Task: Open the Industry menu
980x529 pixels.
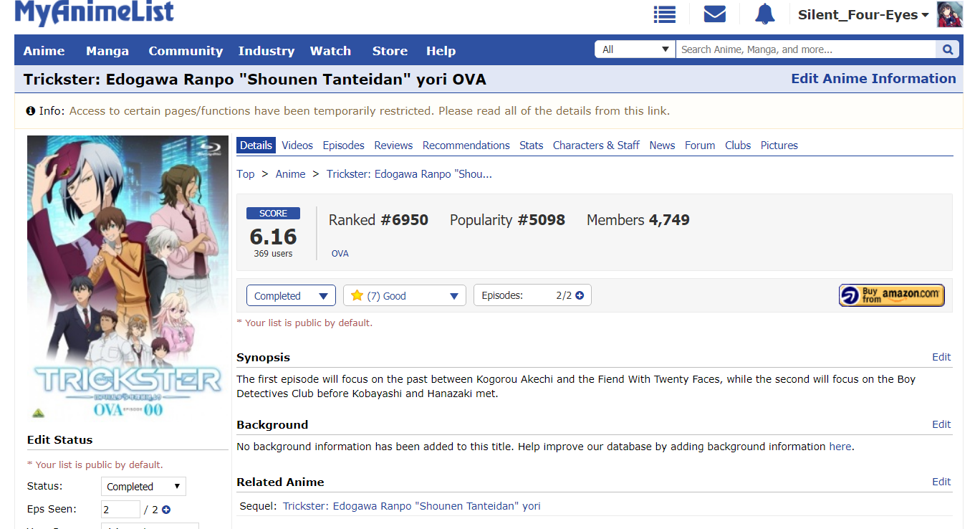Action: (x=266, y=51)
